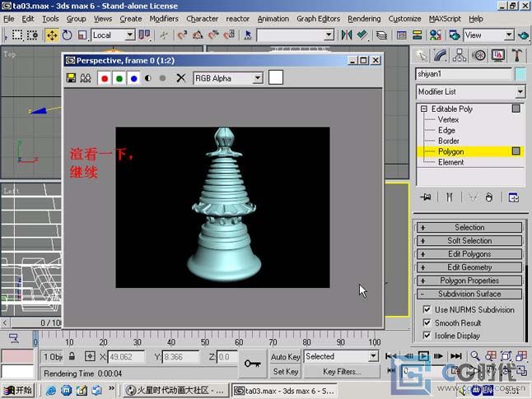Click the Set Key button
Screen dimensions: 532x399
(285, 372)
